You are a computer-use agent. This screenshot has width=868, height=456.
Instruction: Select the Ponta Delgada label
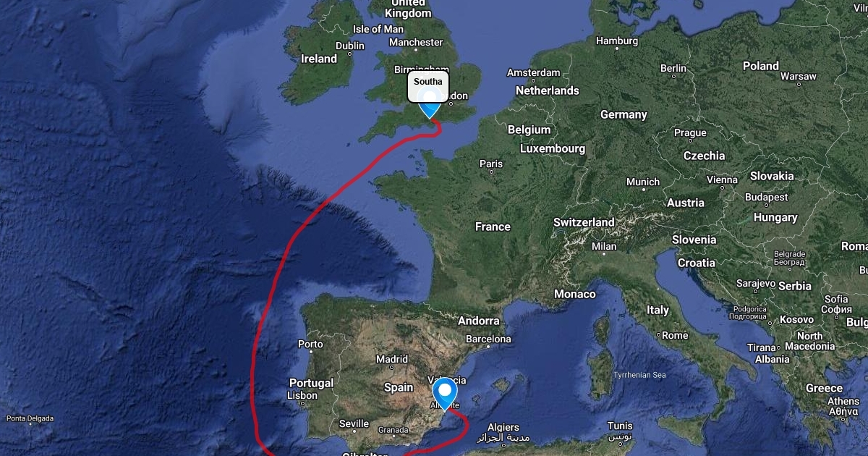(30, 418)
